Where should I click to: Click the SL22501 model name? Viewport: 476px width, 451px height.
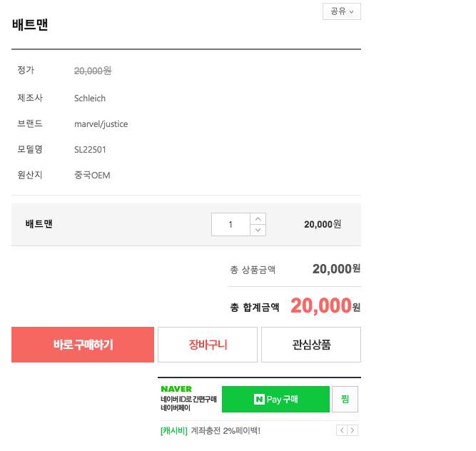90,150
